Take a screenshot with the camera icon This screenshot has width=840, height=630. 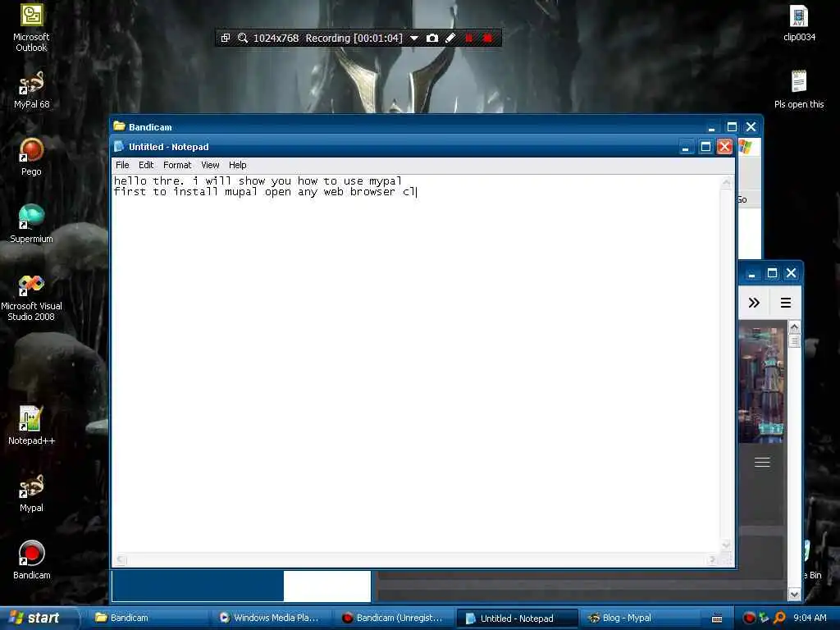click(x=432, y=38)
